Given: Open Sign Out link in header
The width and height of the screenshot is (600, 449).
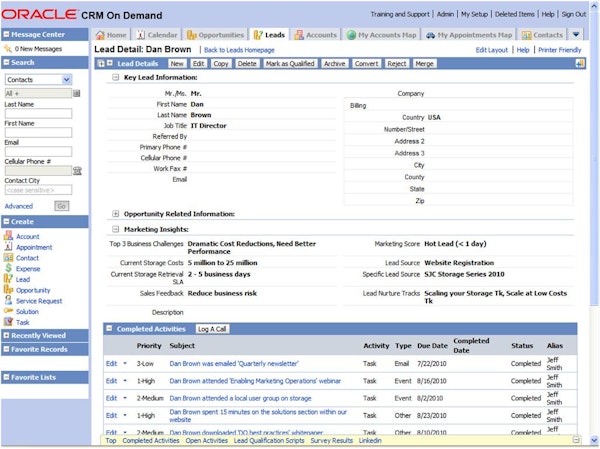Looking at the screenshot, I should 574,14.
